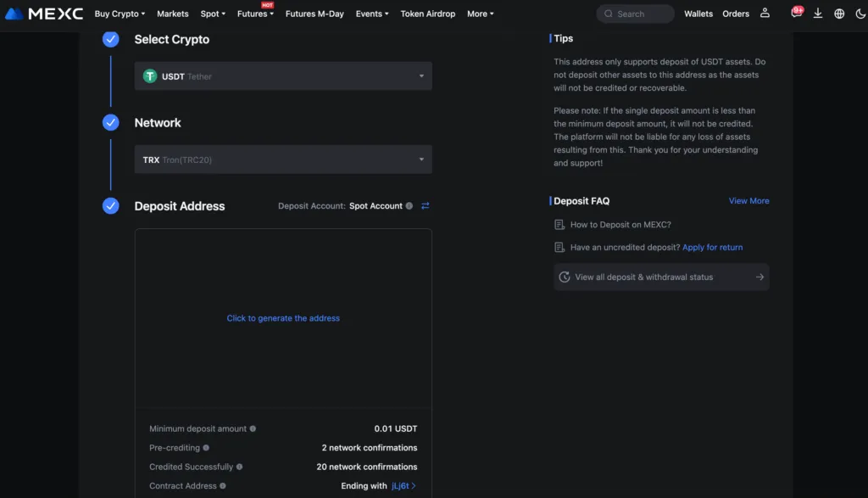Click the app download icon
Viewport: 868px width, 498px height.
[817, 14]
